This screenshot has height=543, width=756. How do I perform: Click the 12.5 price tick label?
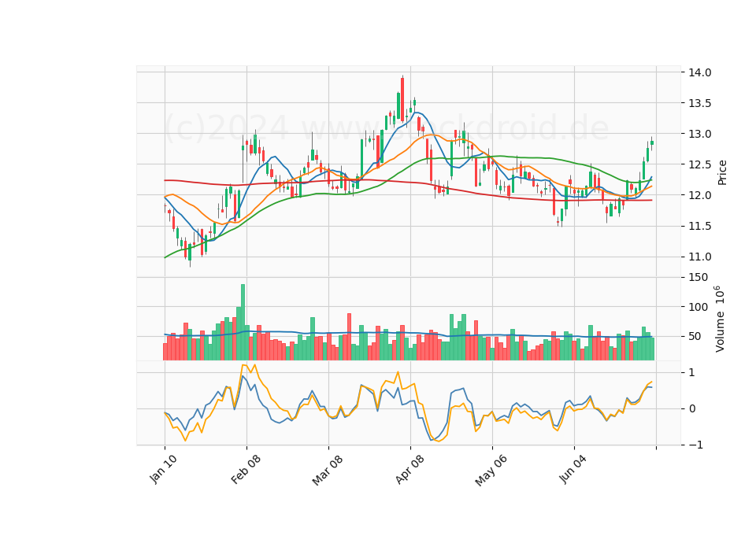point(699,164)
